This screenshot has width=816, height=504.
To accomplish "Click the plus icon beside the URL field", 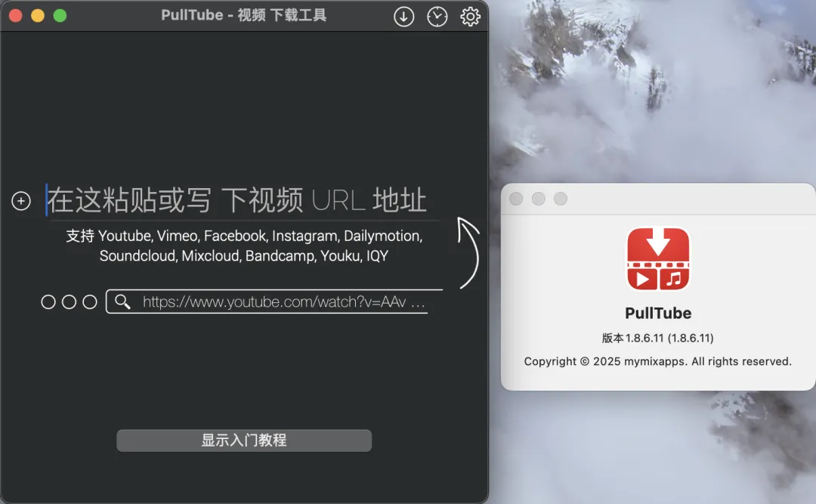I will coord(21,201).
